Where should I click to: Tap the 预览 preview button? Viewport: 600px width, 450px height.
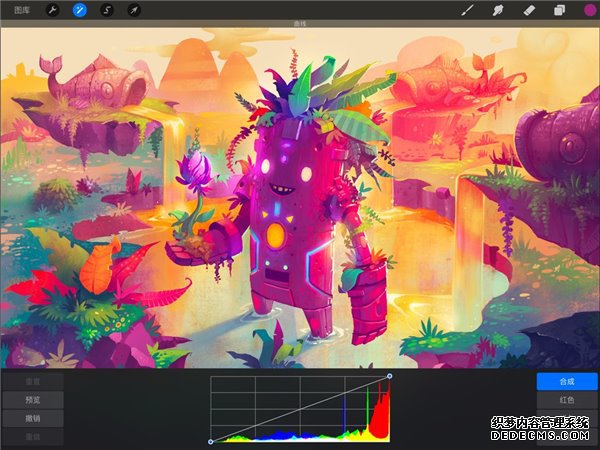point(33,400)
